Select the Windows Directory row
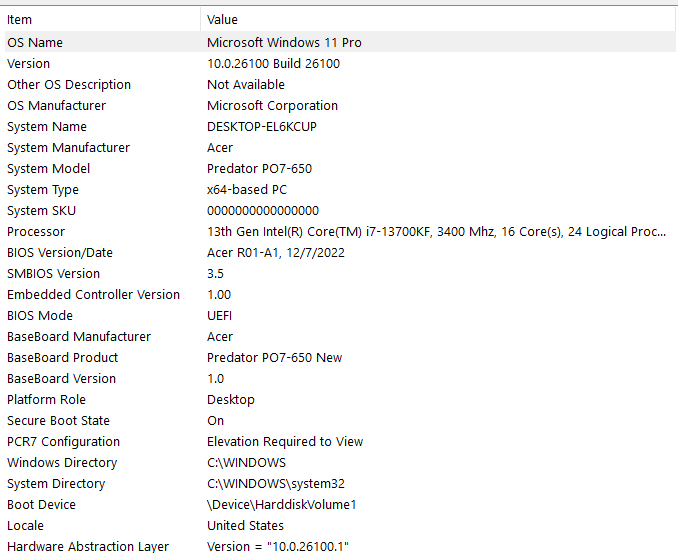678x553 pixels. tap(340, 463)
